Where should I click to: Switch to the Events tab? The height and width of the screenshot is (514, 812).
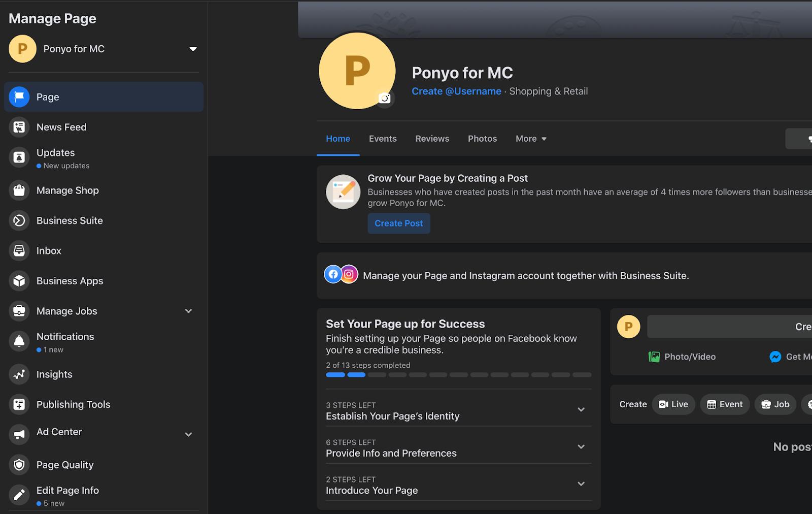click(383, 139)
